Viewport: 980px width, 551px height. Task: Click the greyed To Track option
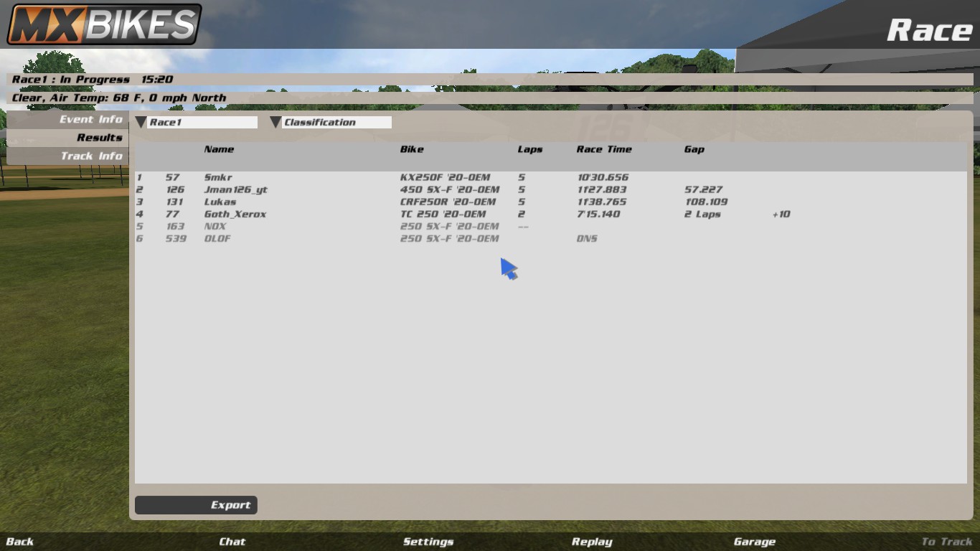tap(947, 542)
